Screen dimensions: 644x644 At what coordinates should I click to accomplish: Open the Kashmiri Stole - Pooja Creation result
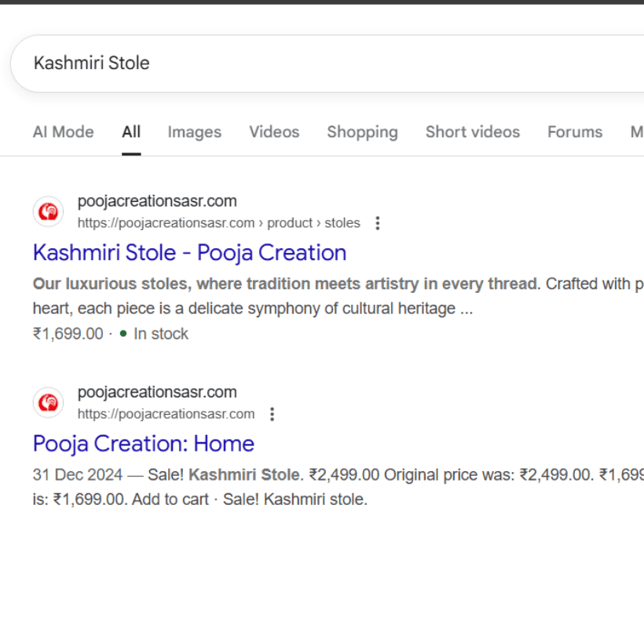coord(188,252)
